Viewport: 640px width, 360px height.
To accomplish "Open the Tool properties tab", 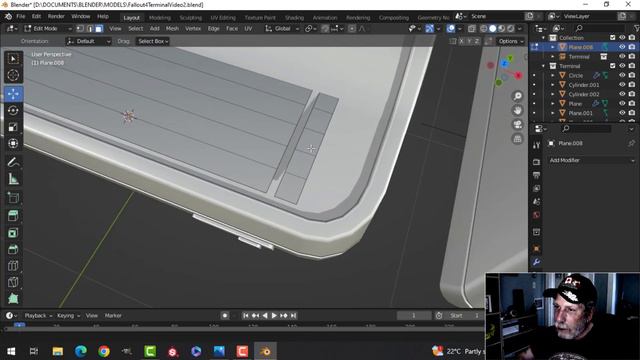I will point(536,145).
